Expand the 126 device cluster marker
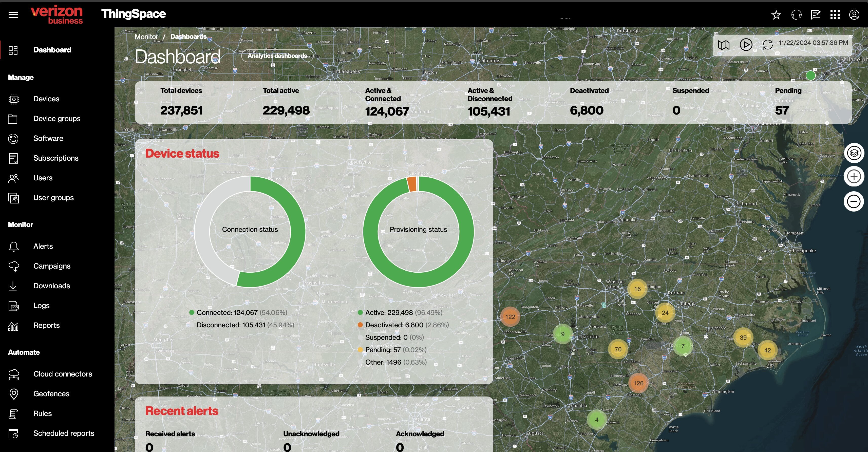 tap(638, 383)
